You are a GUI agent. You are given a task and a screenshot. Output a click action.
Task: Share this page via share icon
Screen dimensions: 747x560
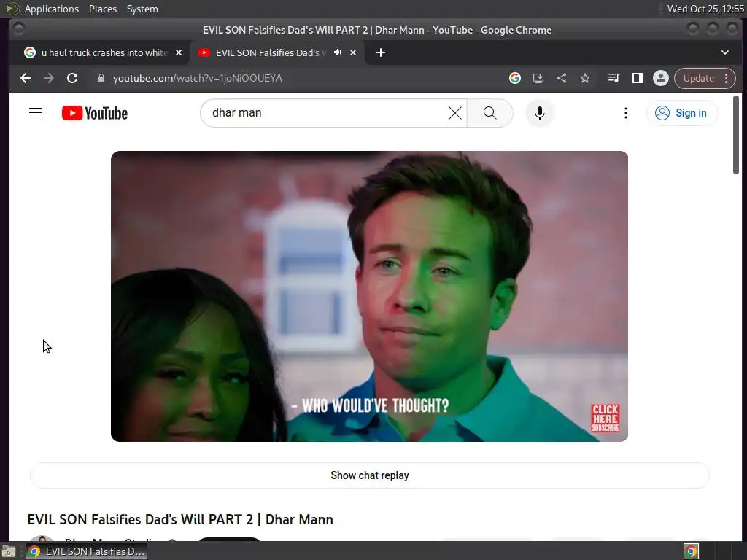(x=562, y=78)
